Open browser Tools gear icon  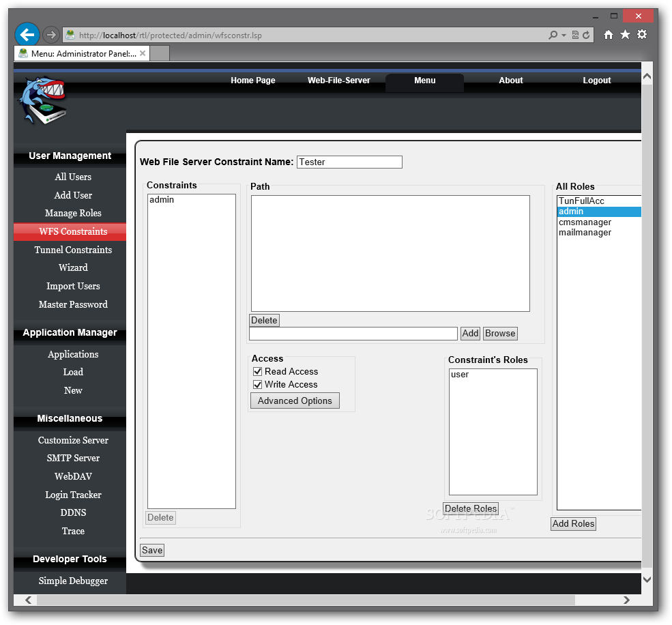click(641, 34)
